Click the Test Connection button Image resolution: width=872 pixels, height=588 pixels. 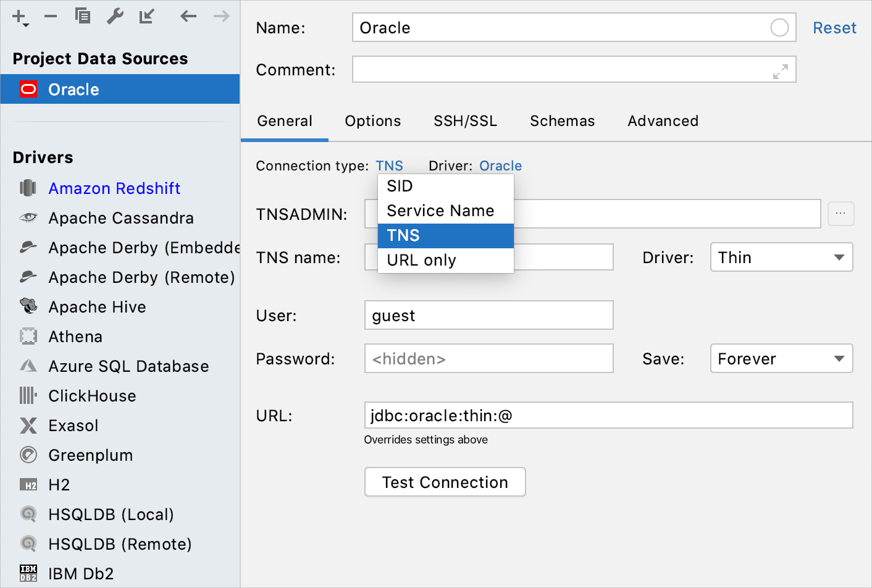coord(445,482)
